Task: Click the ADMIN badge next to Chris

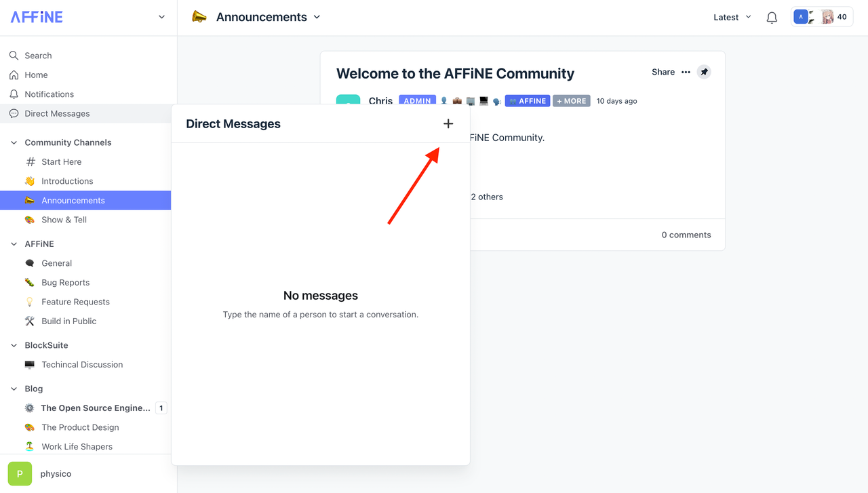Action: click(x=417, y=101)
